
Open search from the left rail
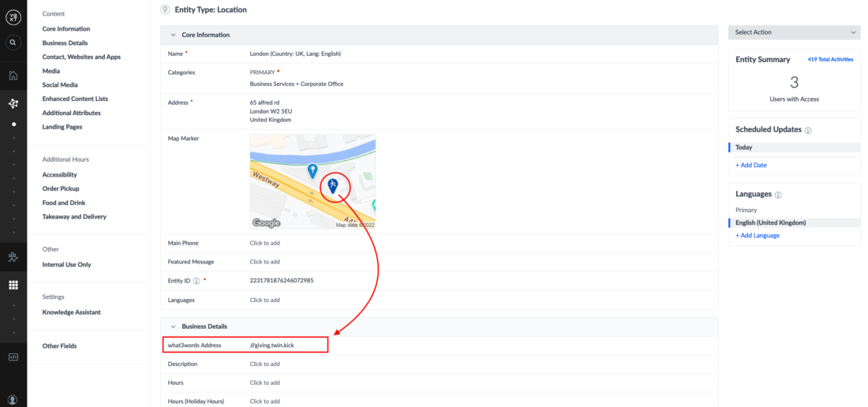click(x=13, y=42)
